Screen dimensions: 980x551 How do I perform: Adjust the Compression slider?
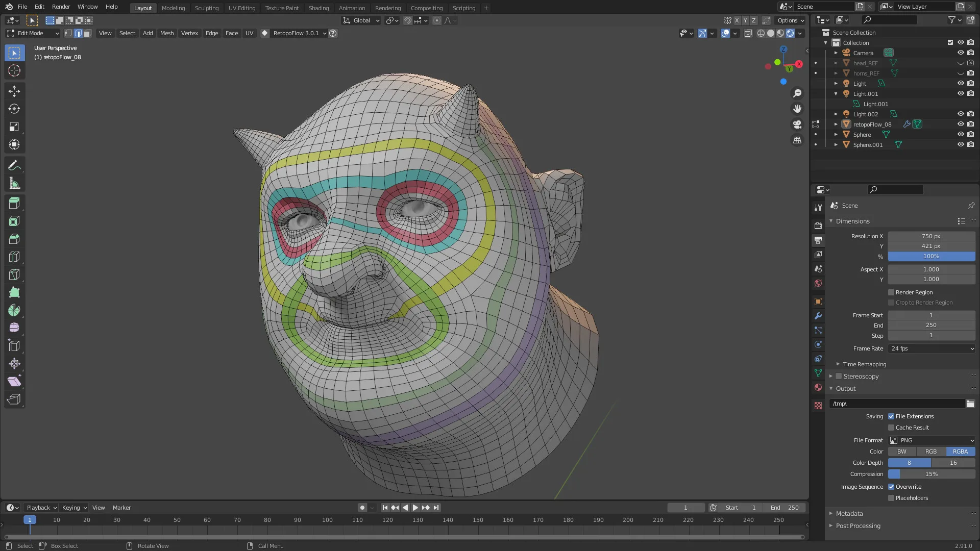tap(932, 474)
